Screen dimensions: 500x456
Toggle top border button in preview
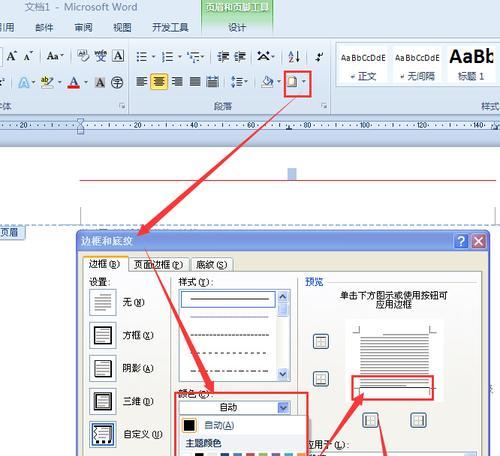321,341
